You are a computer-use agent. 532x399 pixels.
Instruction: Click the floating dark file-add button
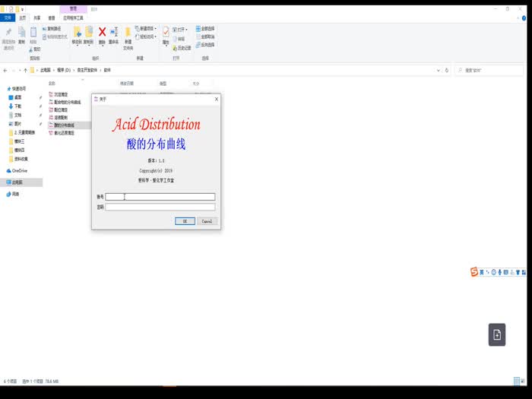point(497,334)
